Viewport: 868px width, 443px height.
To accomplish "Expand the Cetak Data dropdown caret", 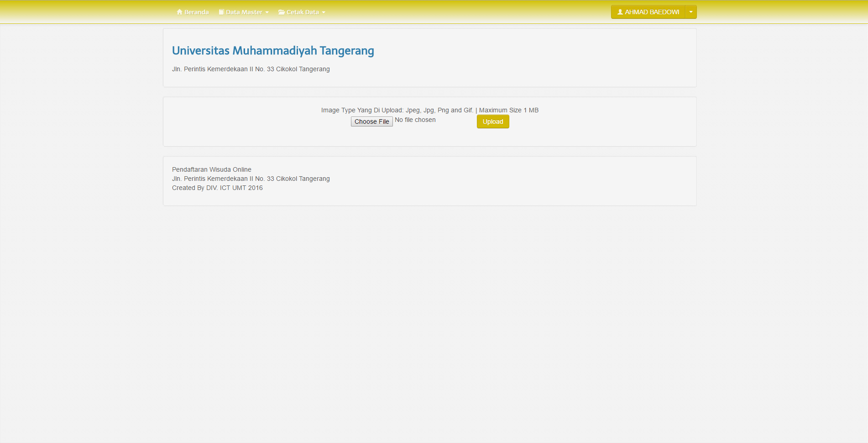I will click(324, 12).
